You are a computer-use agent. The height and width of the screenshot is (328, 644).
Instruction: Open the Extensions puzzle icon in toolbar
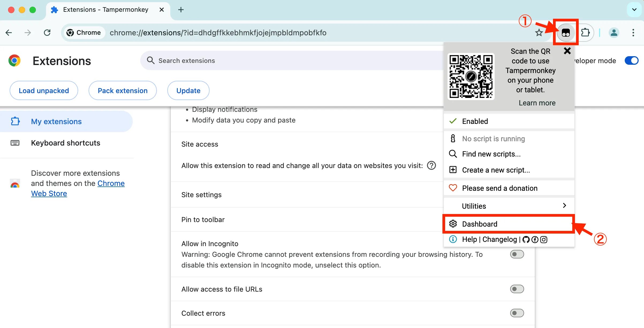[585, 33]
